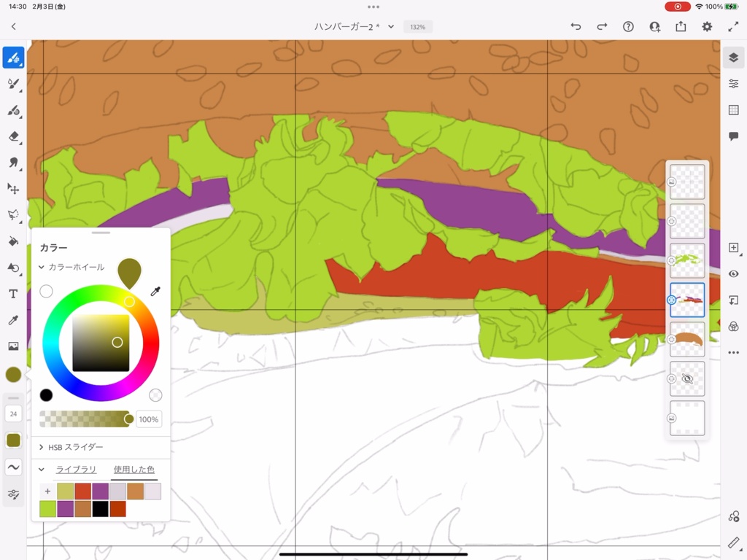Invite collaborators with person icon
Viewport: 747px width, 560px height.
coord(655,27)
